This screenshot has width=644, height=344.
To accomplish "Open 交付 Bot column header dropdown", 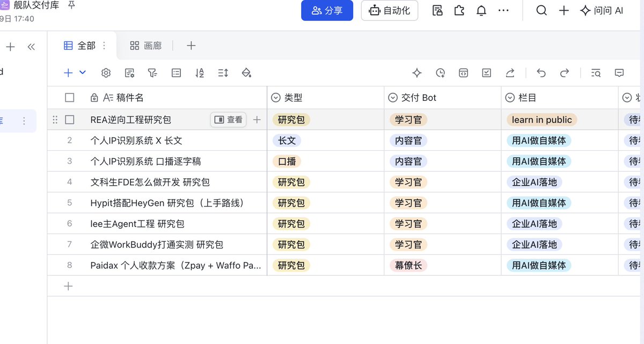I will pyautogui.click(x=393, y=98).
